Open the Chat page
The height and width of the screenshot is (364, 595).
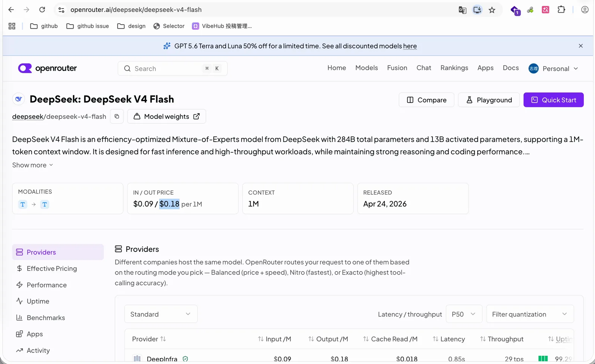(x=424, y=68)
